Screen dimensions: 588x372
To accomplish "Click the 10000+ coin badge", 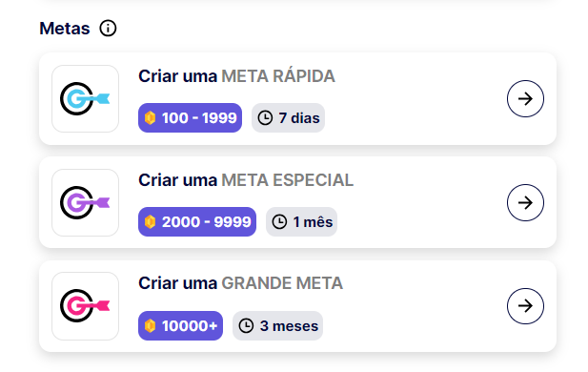I will 180,326.
